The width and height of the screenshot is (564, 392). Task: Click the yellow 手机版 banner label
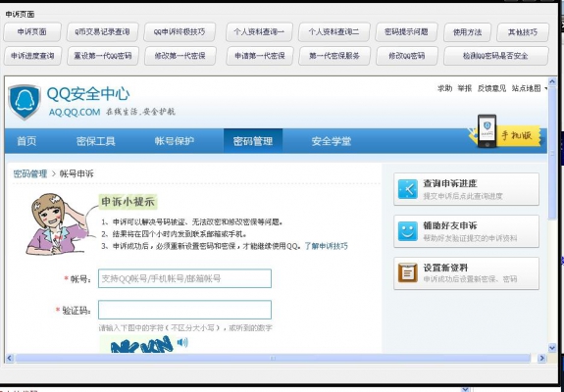[x=518, y=136]
